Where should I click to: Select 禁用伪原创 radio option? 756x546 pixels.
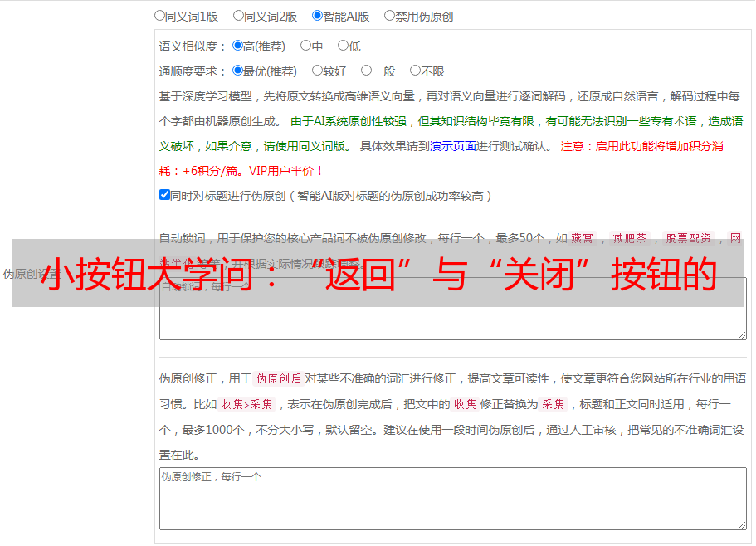389,16
